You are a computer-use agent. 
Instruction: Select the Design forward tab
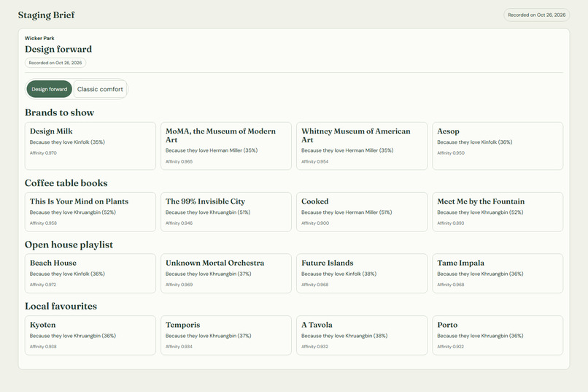coord(49,89)
